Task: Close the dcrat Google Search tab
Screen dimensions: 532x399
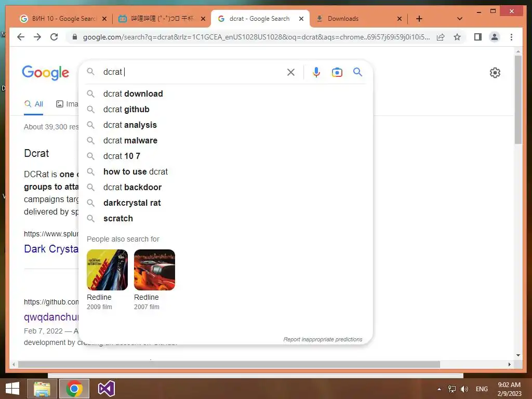Action: point(301,19)
